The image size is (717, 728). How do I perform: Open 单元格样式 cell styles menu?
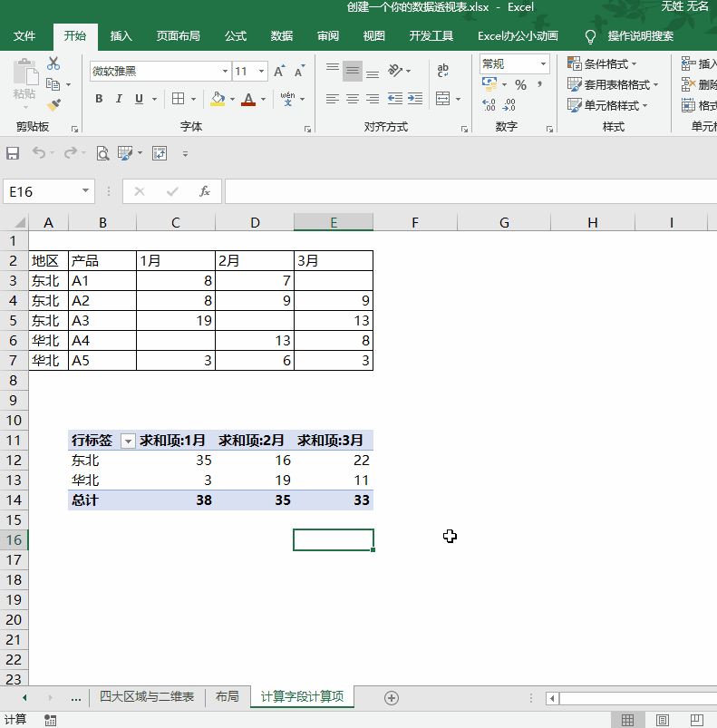point(607,105)
